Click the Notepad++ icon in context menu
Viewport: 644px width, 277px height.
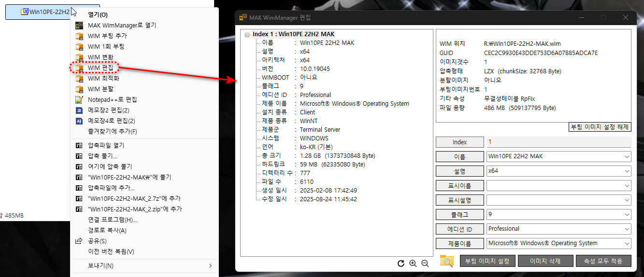79,99
